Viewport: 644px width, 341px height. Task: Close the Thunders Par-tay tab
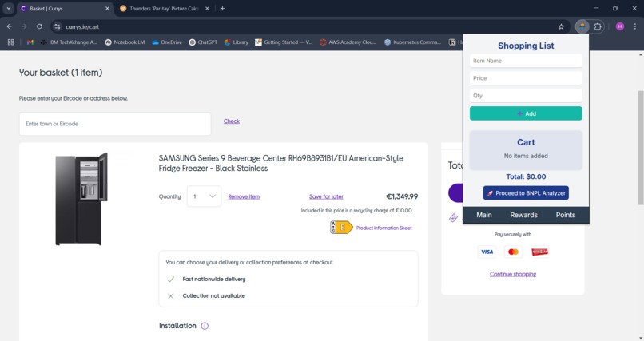pyautogui.click(x=207, y=8)
